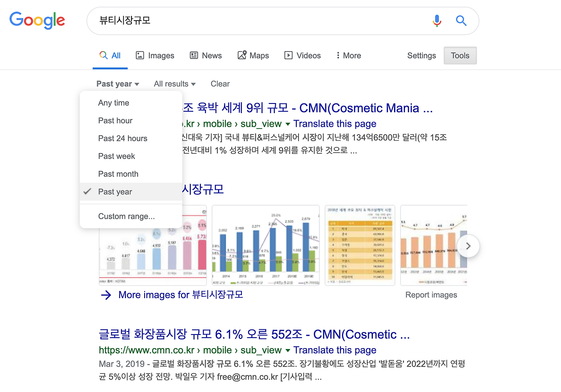Open the CMN 세계 9위 규모 result
Viewport: 561px width, 392px height.
coord(308,108)
